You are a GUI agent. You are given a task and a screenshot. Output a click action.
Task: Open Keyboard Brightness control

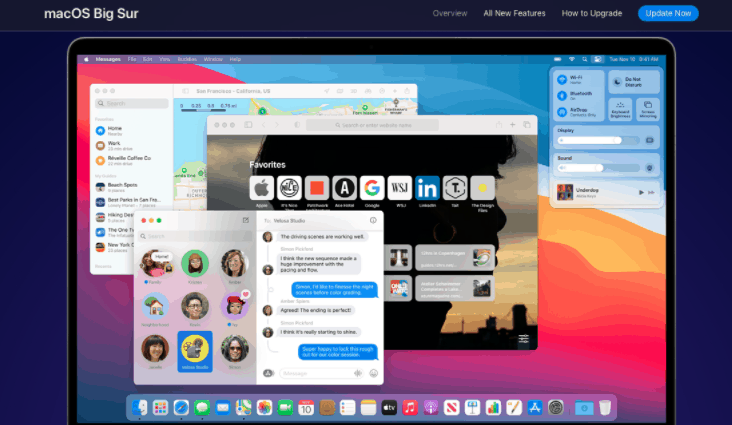pos(620,109)
